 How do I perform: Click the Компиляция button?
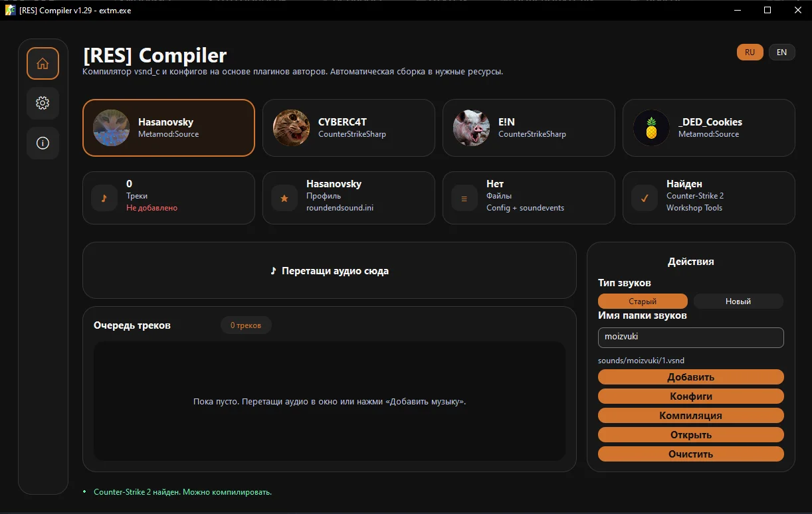(x=691, y=416)
